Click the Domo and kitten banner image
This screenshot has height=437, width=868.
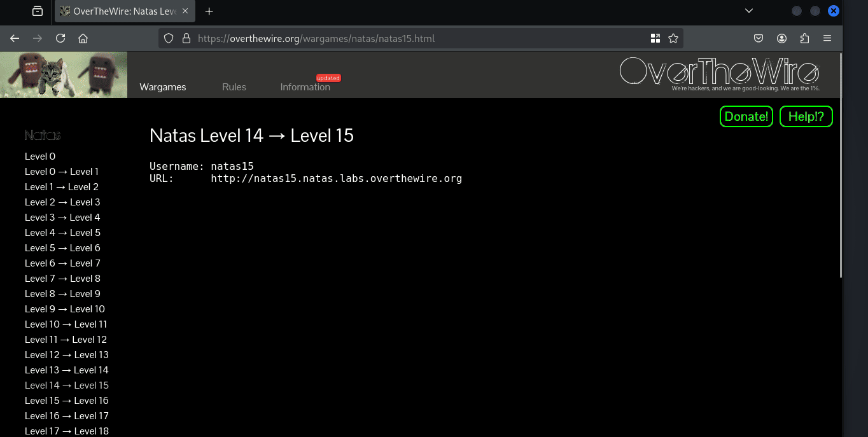[x=64, y=74]
